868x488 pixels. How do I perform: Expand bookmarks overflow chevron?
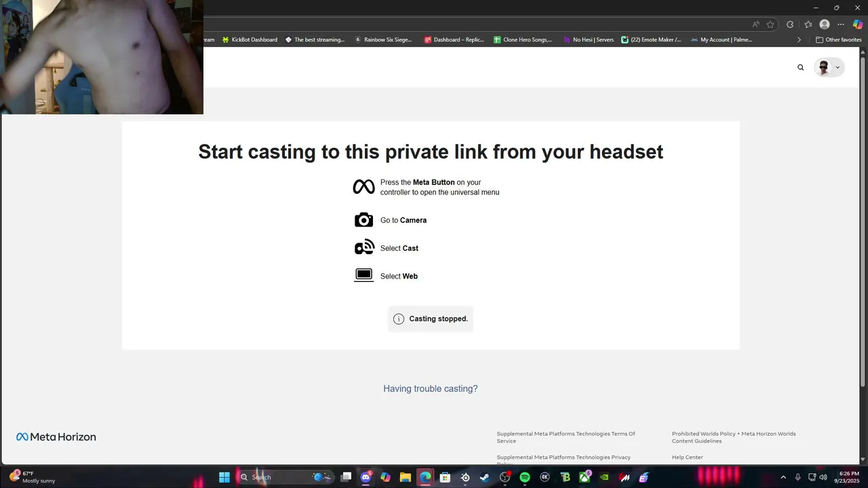pos(799,39)
